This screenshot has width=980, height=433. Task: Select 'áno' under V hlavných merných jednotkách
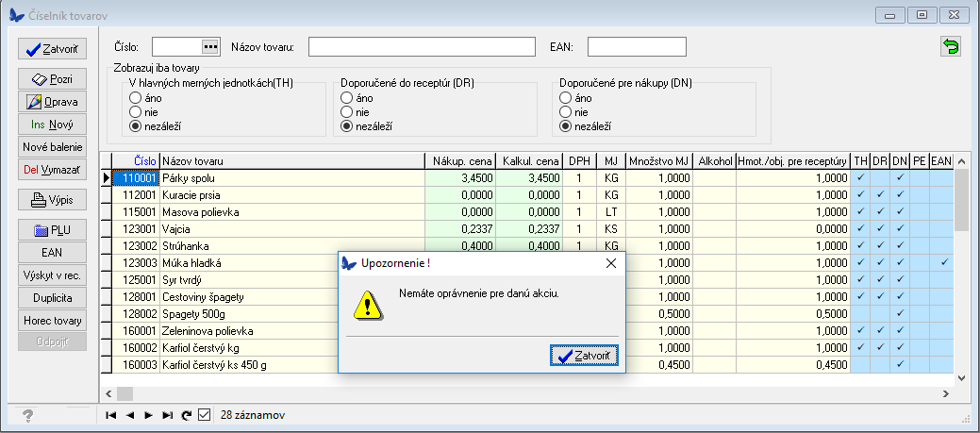[136, 98]
